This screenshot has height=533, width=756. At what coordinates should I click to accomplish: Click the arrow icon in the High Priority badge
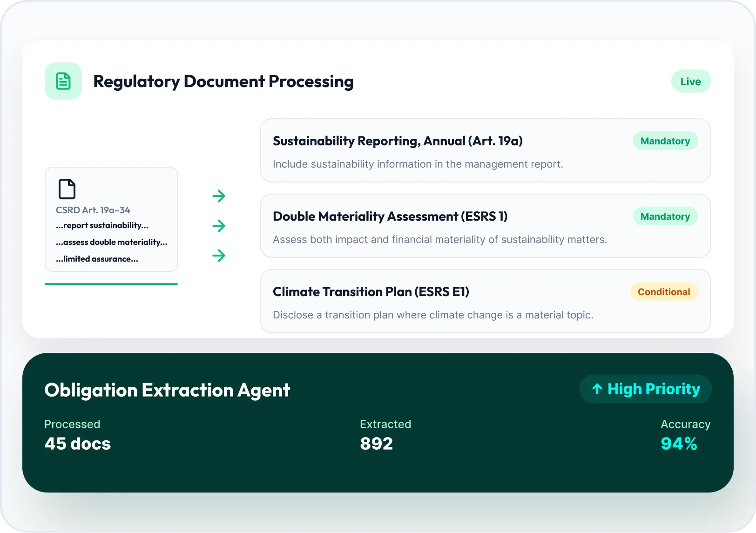tap(597, 389)
